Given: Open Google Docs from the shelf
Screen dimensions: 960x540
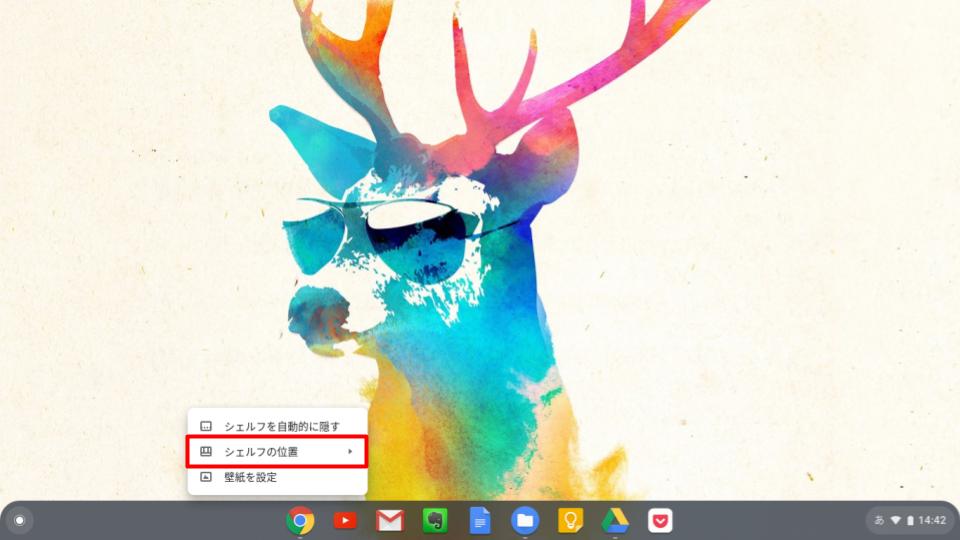Looking at the screenshot, I should point(480,520).
